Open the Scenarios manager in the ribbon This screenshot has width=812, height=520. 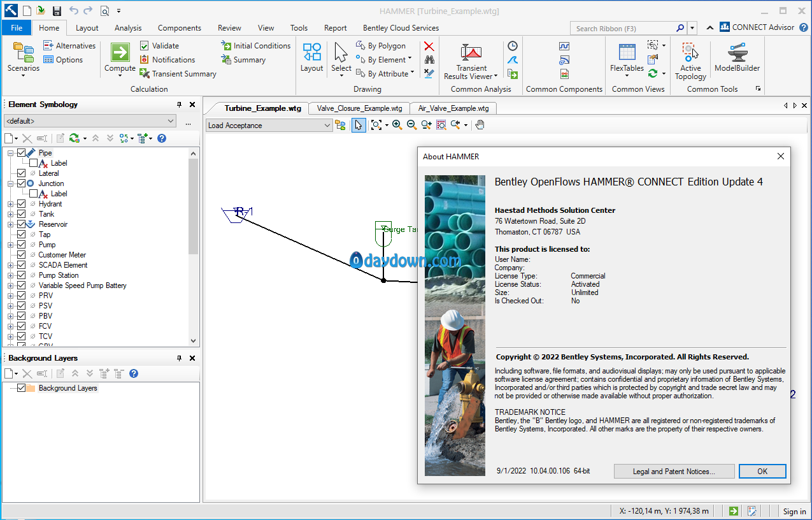click(23, 59)
